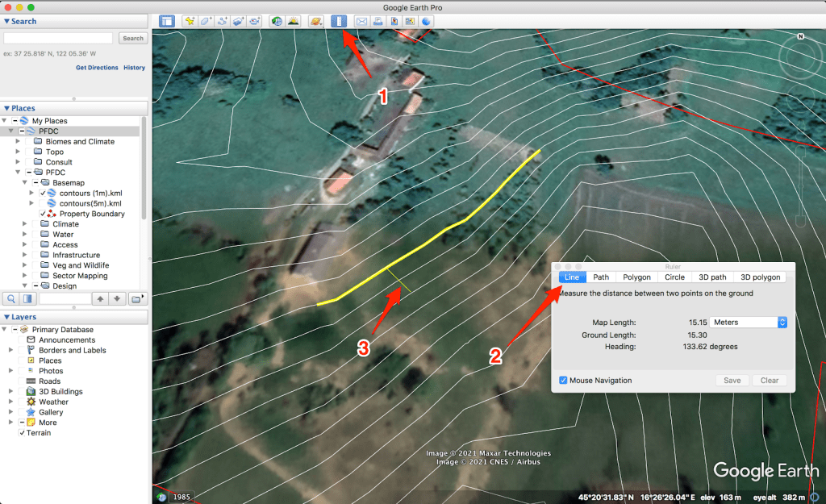Click the add folder button in Places

click(x=137, y=298)
